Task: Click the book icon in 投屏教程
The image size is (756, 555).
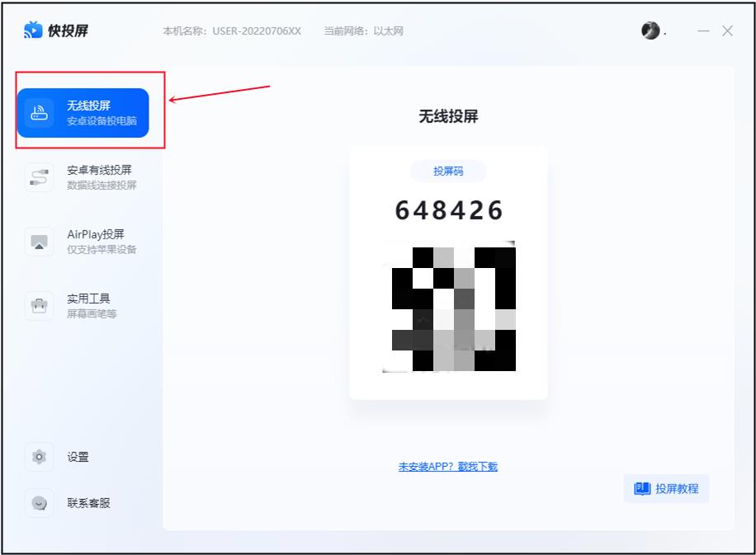Action: coord(642,488)
